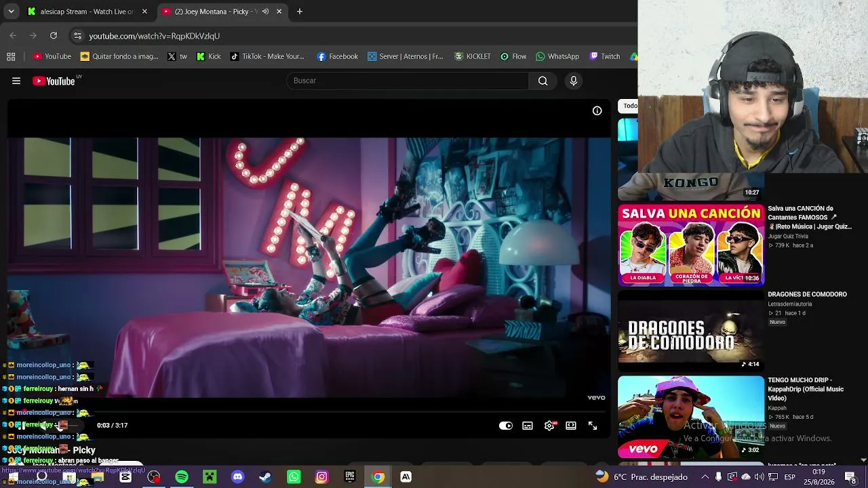Open the X 'tw' bookmark
This screenshot has height=488, width=868.
pos(178,57)
